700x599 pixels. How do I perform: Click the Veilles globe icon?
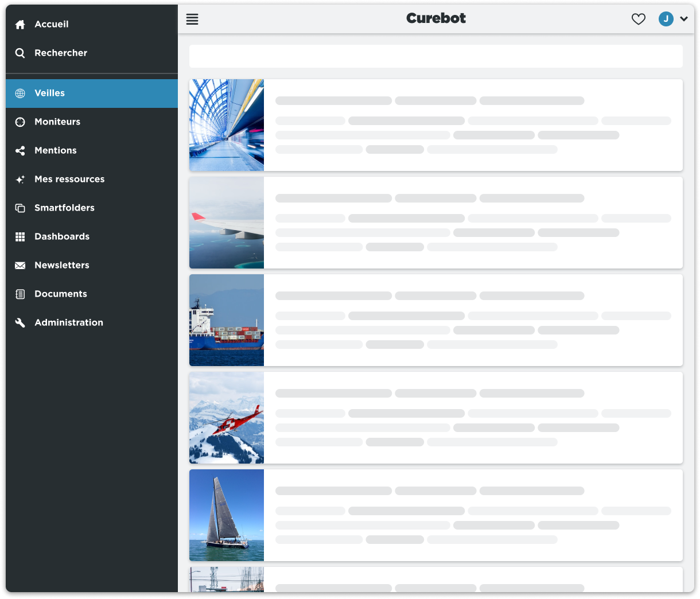click(20, 93)
